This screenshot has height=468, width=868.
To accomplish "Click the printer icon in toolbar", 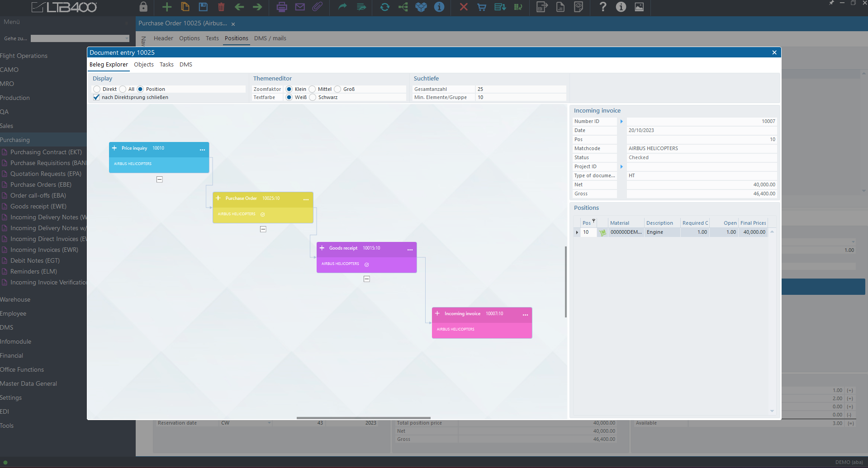I will tap(281, 7).
